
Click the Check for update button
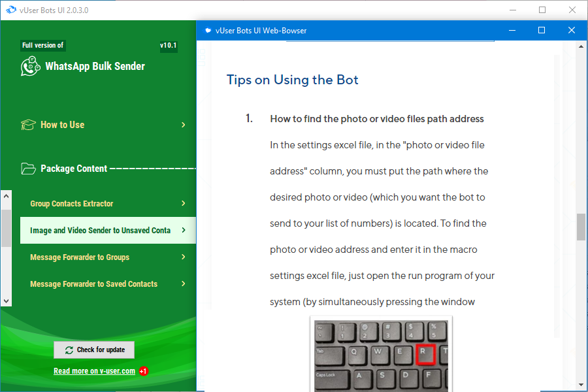tap(94, 350)
